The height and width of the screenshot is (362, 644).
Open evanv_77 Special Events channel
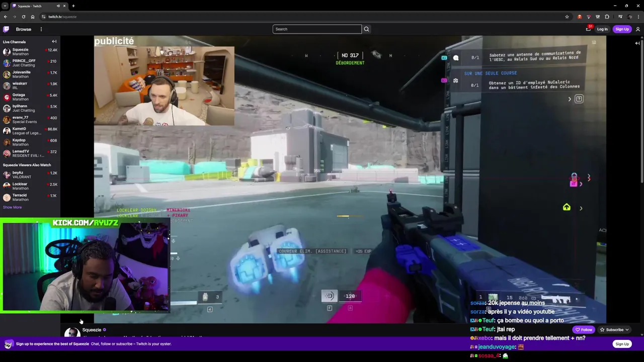click(30, 120)
